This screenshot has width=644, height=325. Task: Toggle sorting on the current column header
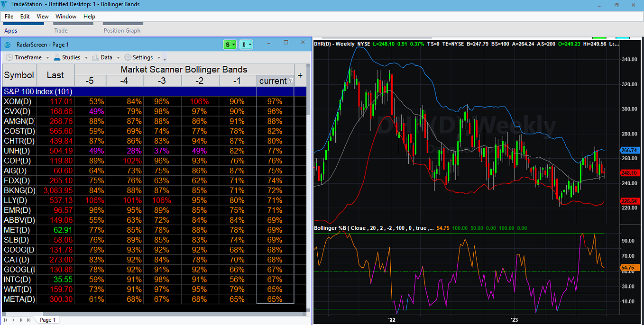pos(274,81)
